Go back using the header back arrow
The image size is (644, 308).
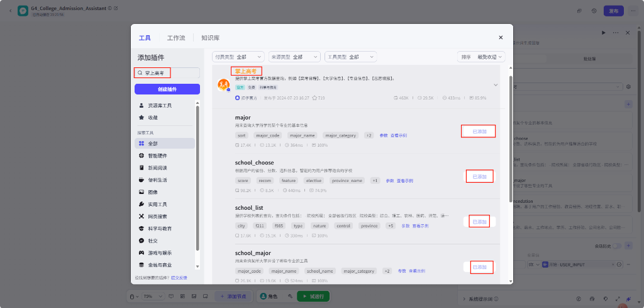pyautogui.click(x=10, y=11)
